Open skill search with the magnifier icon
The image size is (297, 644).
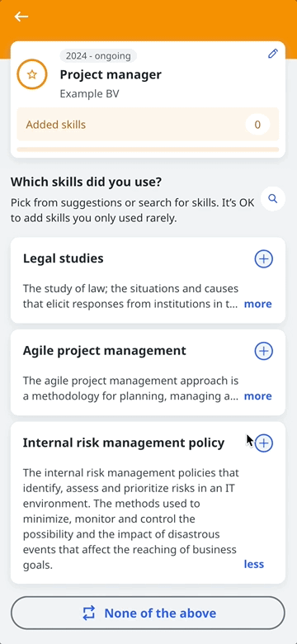coord(273,199)
